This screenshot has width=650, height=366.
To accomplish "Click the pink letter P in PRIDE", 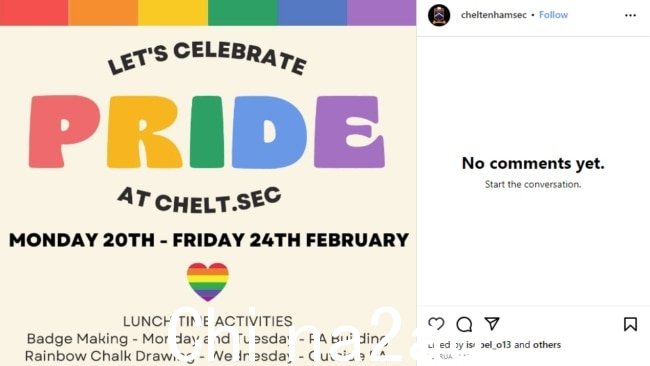I will click(63, 131).
